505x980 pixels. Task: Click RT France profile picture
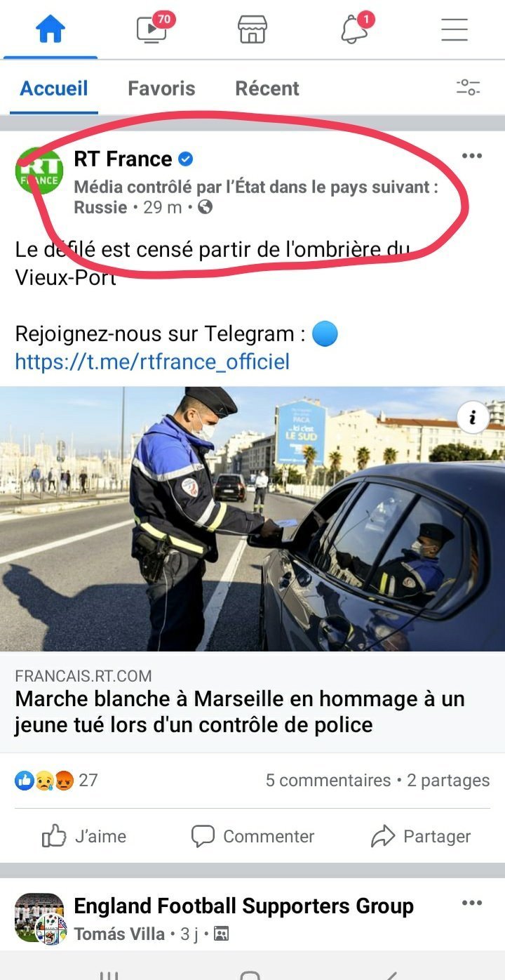coord(39,171)
